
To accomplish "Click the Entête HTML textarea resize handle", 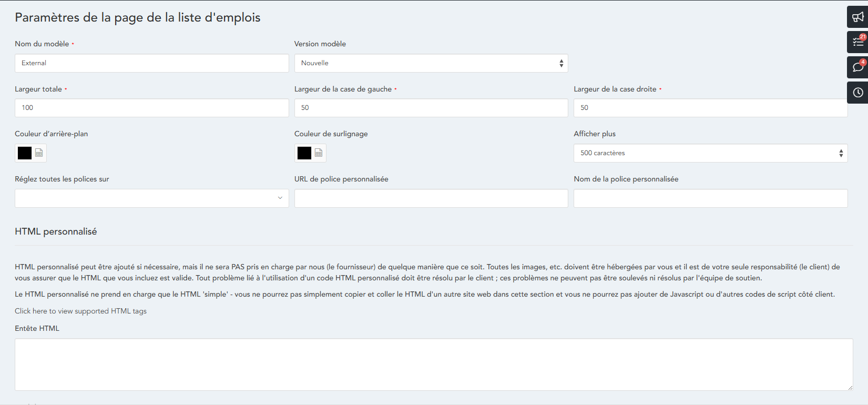I will (850, 387).
